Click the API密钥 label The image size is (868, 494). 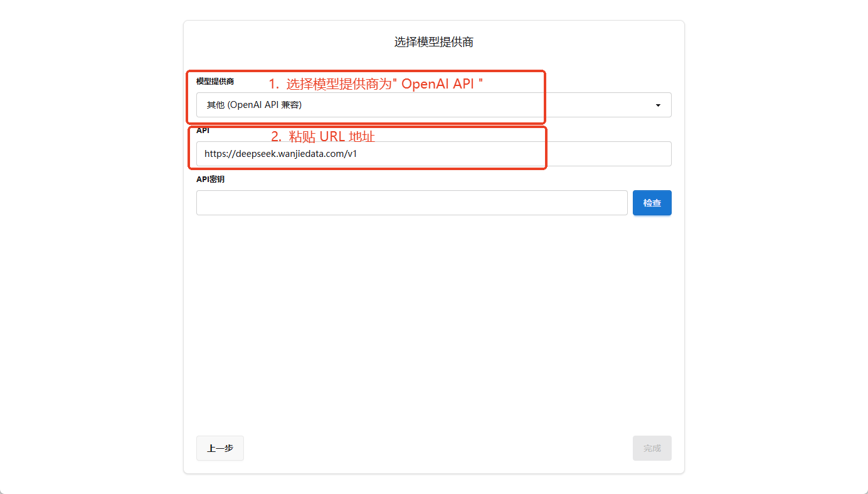210,180
